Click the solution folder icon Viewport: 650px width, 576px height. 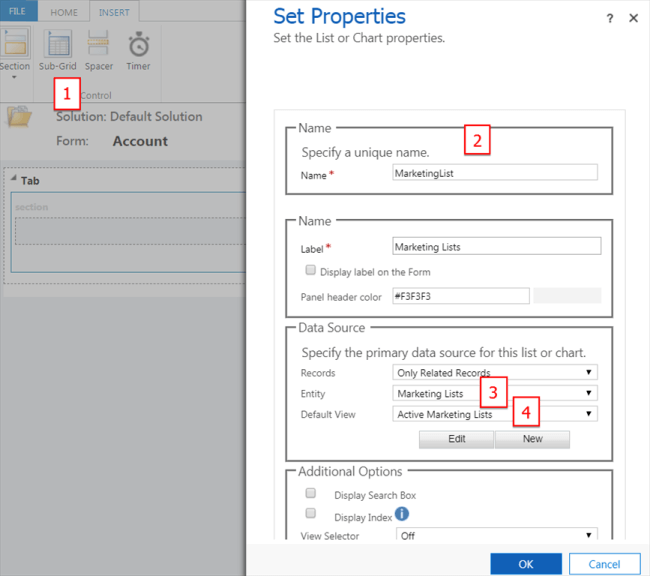(19, 117)
